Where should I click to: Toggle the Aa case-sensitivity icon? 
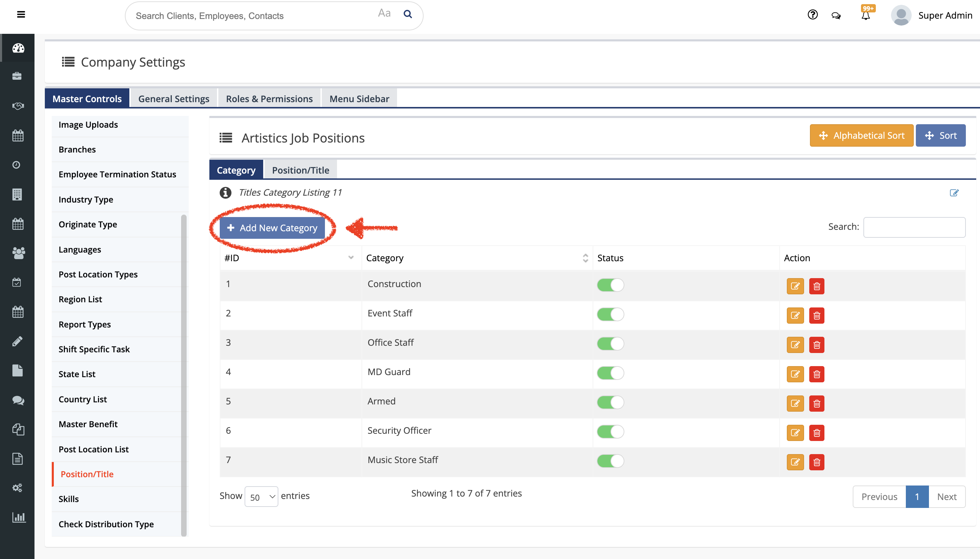384,13
